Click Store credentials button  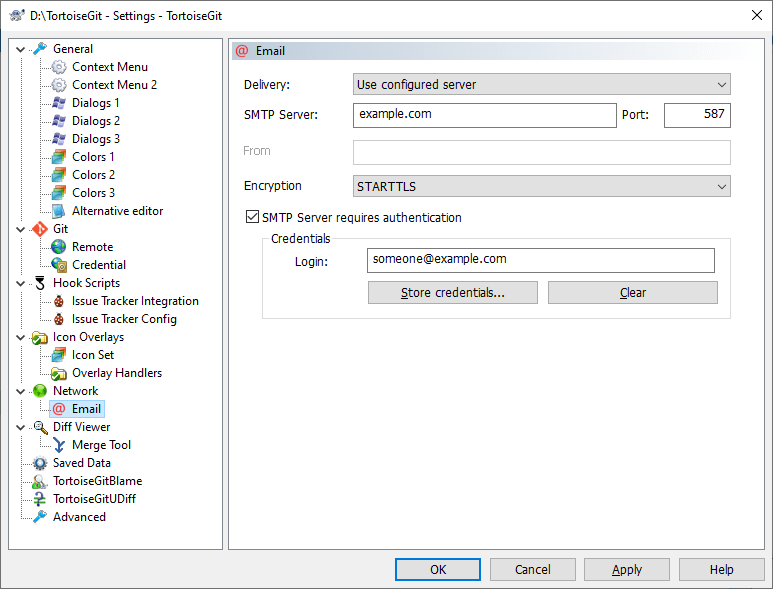pos(453,293)
